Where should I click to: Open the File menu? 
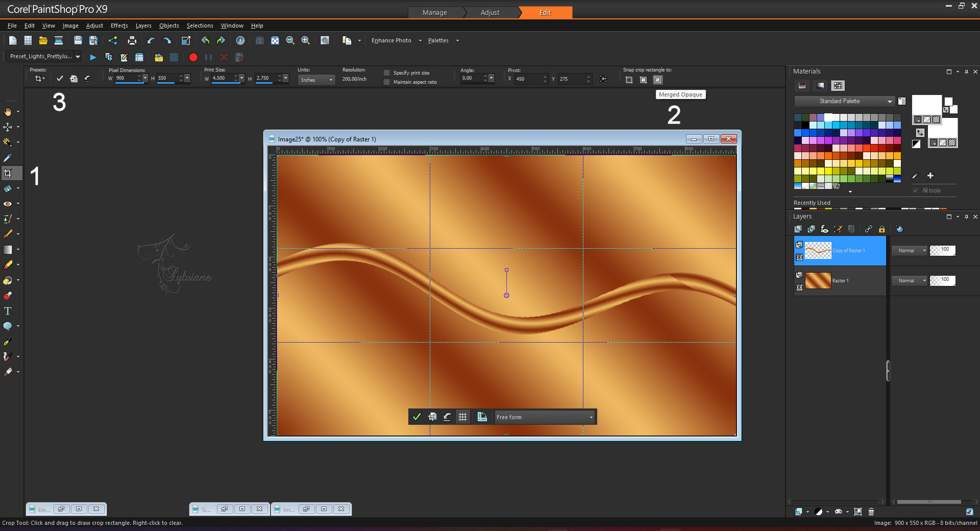point(12,26)
